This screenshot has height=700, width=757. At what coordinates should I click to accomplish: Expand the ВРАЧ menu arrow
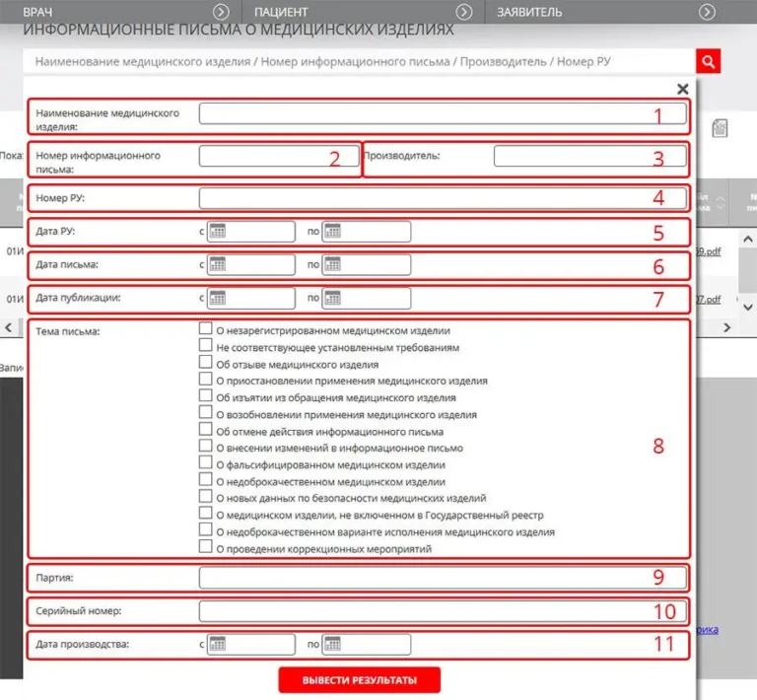(221, 12)
